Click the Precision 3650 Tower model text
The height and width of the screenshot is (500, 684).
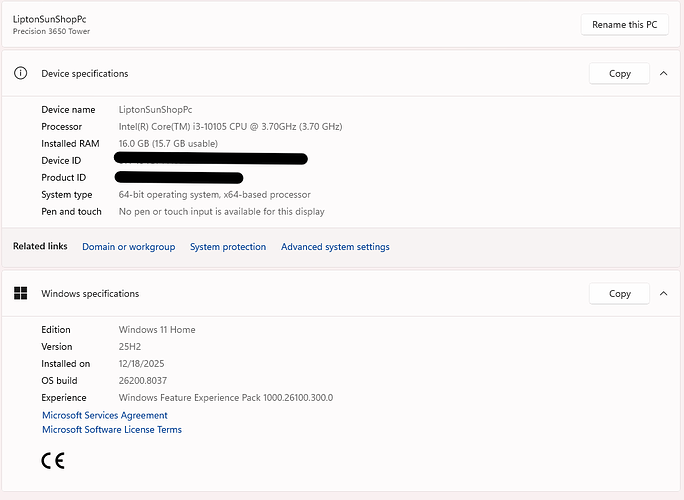pos(51,31)
